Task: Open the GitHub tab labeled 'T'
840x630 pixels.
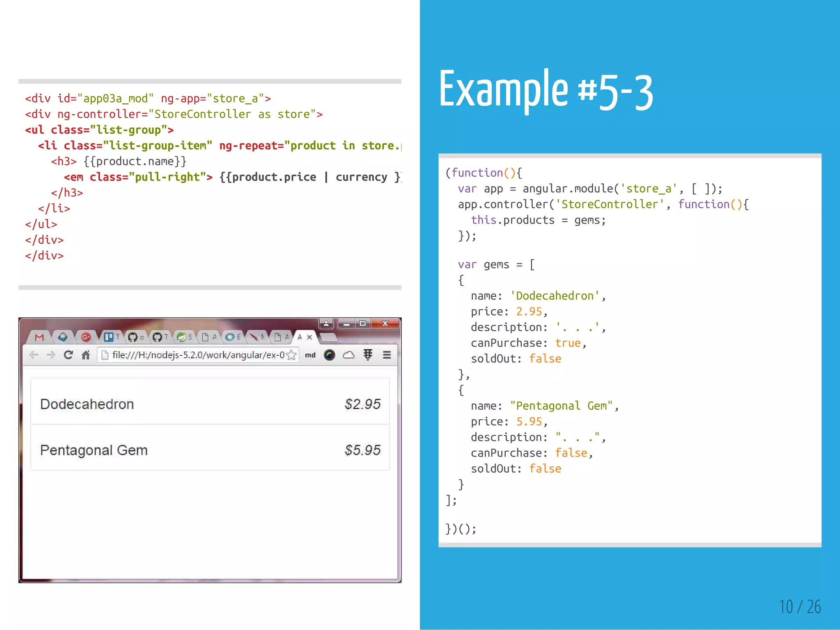Action: [x=160, y=337]
